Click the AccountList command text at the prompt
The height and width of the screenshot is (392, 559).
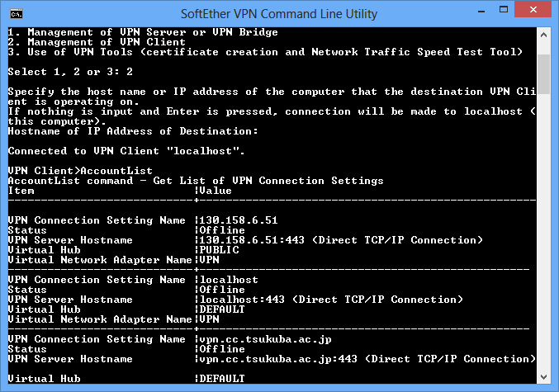coord(116,171)
